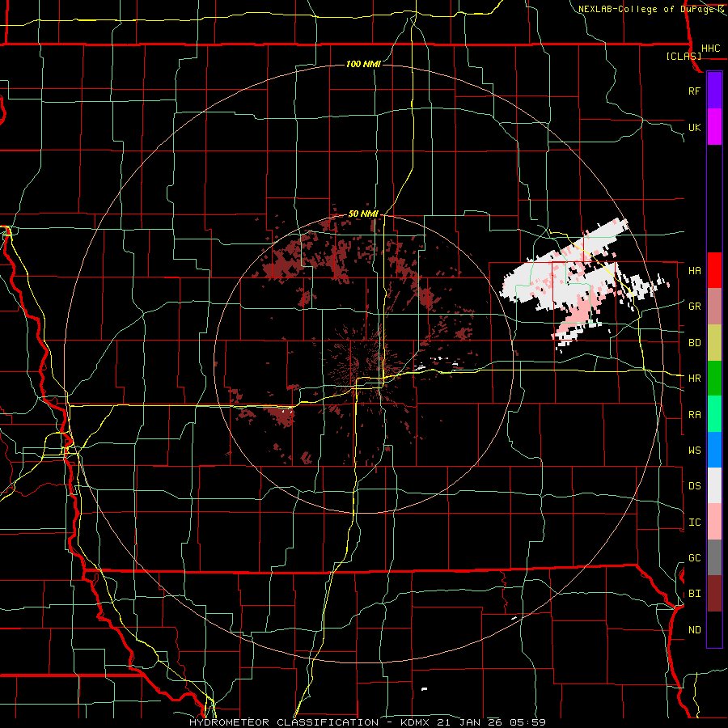Click the yellow BD legend color swatch
The height and width of the screenshot is (728, 728).
click(714, 342)
